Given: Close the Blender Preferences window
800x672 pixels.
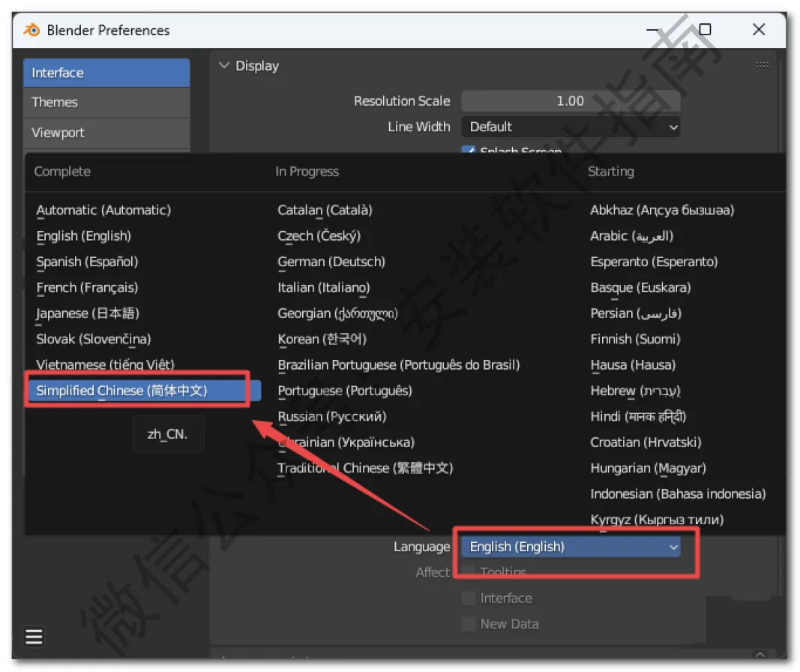Looking at the screenshot, I should (x=759, y=29).
